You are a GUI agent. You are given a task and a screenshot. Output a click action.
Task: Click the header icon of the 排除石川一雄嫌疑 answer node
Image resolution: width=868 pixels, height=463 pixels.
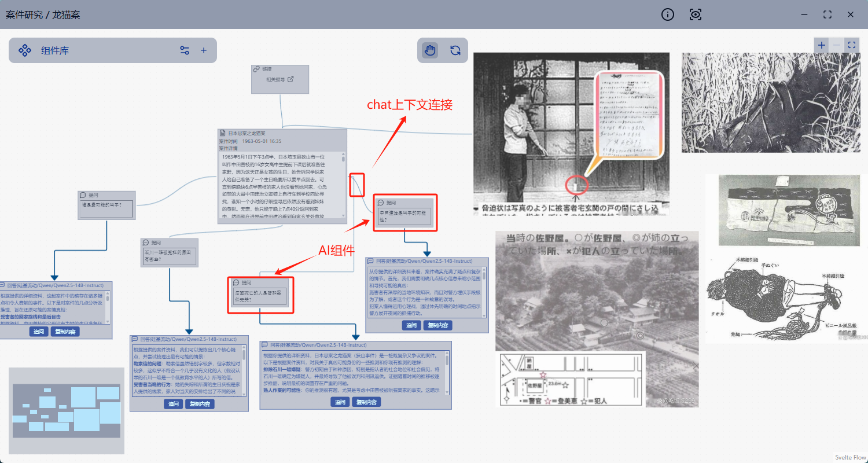tap(265, 344)
